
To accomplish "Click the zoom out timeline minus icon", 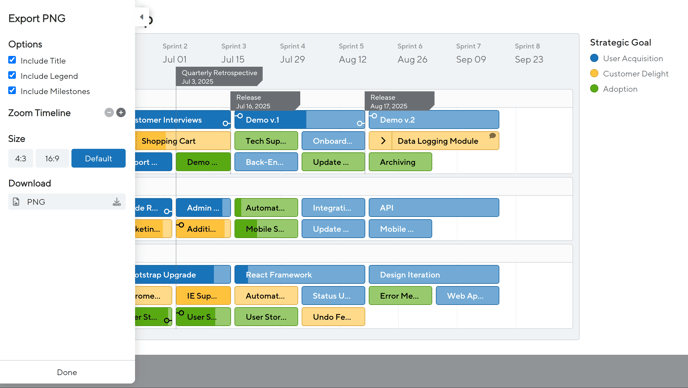I will click(109, 113).
